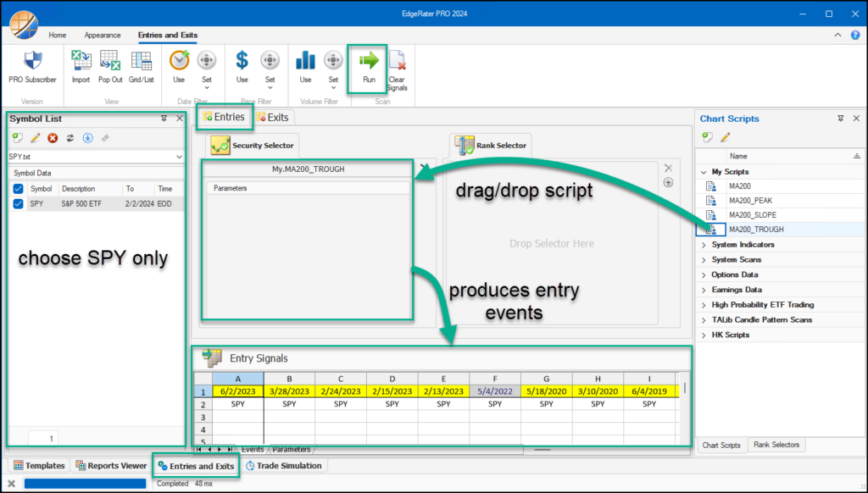Click Use in the Volume Filter group

(x=305, y=66)
